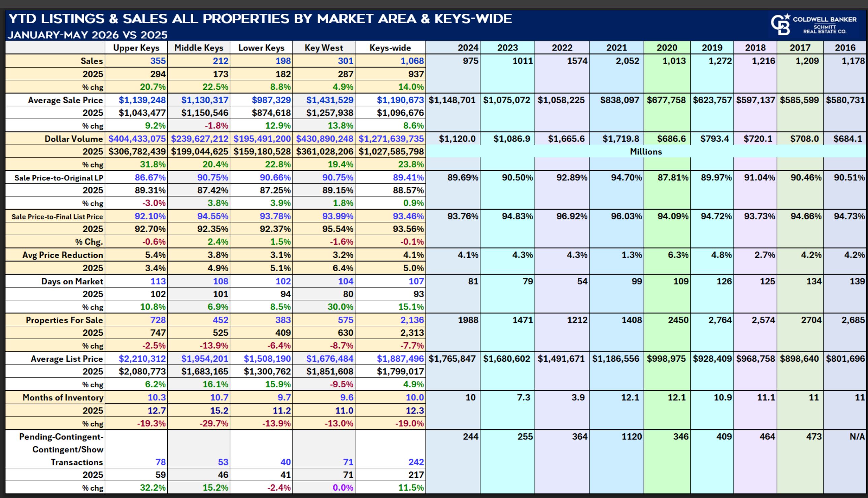Click 2016 days on market 139
This screenshot has height=498, width=868.
click(857, 282)
